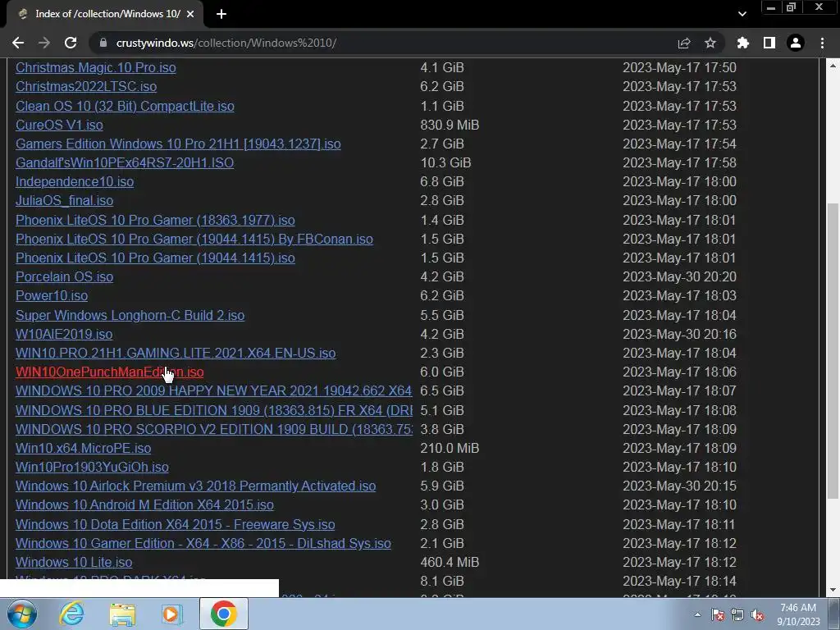Download Windows 10 Airlock Premium v3 2018 iso

click(x=195, y=486)
